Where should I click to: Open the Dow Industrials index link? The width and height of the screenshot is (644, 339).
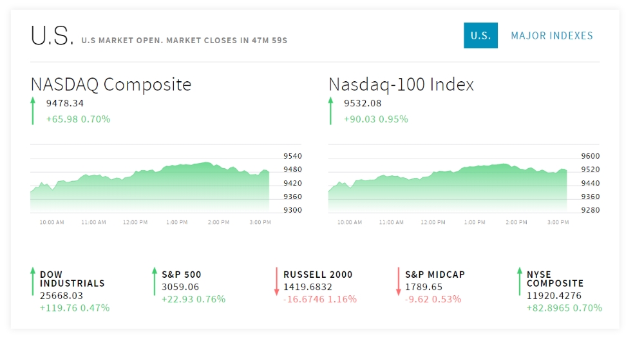pos(72,278)
